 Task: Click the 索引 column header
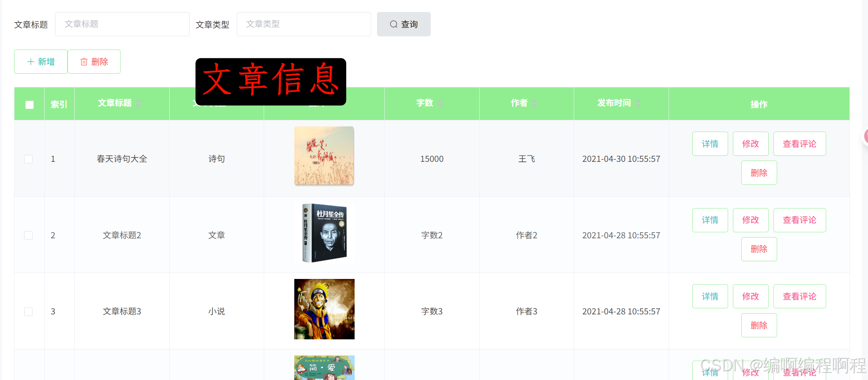point(59,104)
